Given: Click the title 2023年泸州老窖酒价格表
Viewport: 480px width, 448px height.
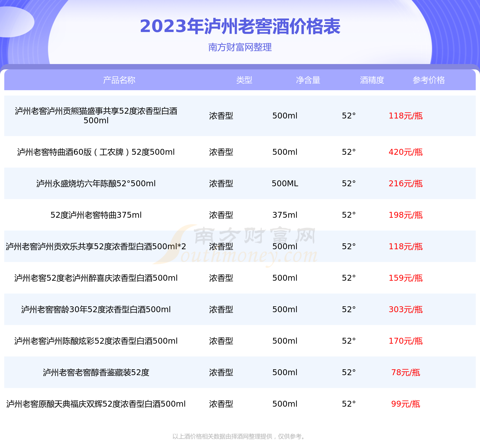Looking at the screenshot, I should (240, 26).
